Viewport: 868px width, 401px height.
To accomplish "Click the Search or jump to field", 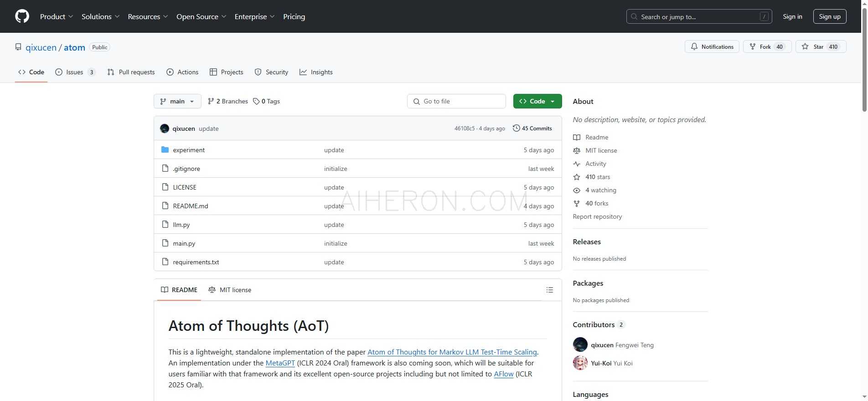I will tap(699, 16).
